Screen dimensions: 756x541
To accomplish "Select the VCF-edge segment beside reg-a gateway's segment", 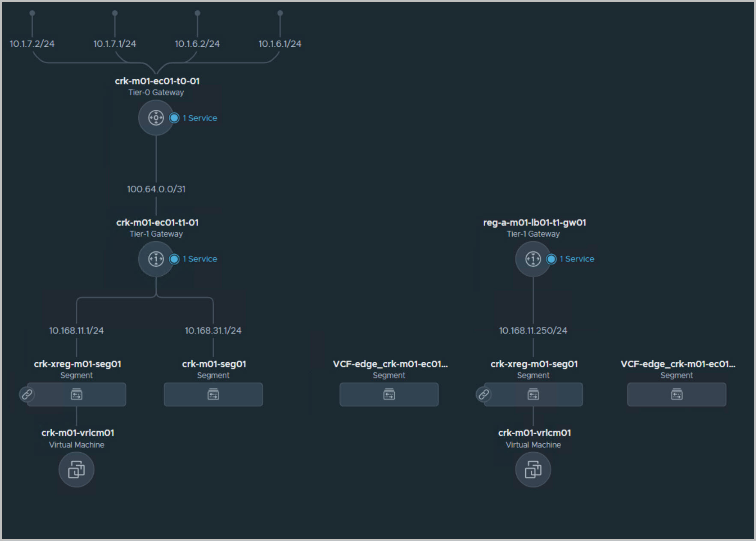I will [x=677, y=394].
